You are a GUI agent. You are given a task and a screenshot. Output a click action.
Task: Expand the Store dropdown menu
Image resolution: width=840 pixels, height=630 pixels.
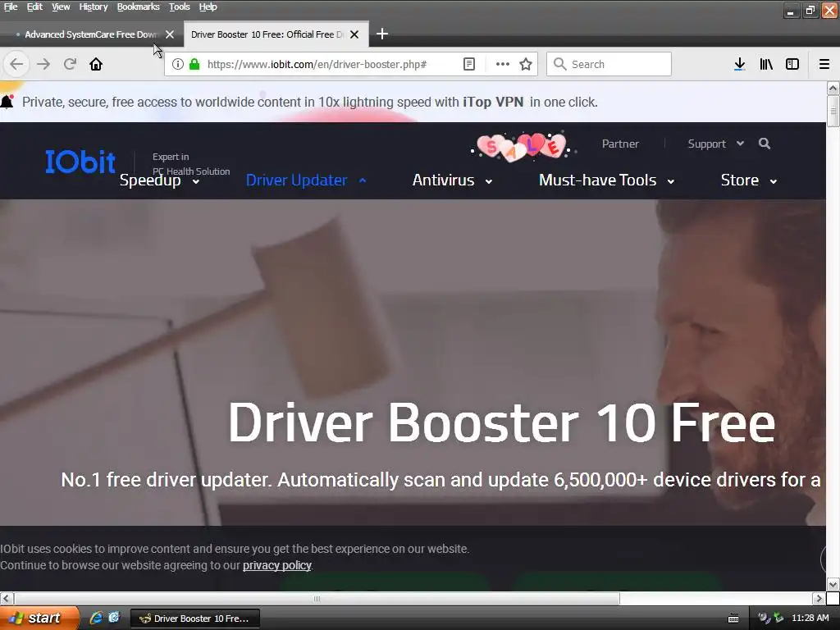[748, 180]
